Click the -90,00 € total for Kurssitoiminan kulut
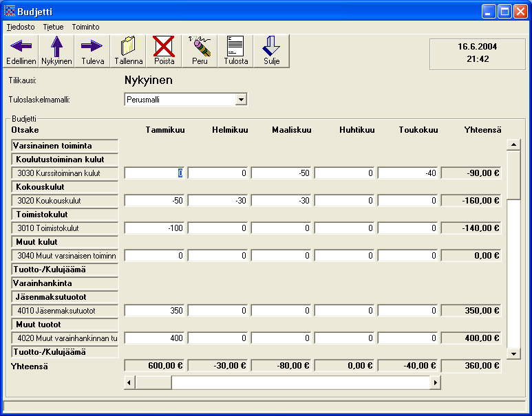The width and height of the screenshot is (532, 416). click(x=471, y=173)
